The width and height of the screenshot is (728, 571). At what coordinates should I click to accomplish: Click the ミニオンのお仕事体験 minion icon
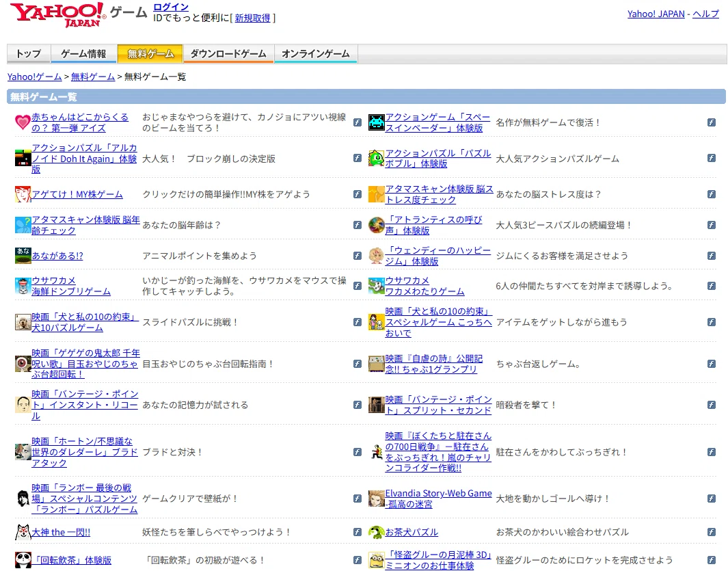[377, 560]
